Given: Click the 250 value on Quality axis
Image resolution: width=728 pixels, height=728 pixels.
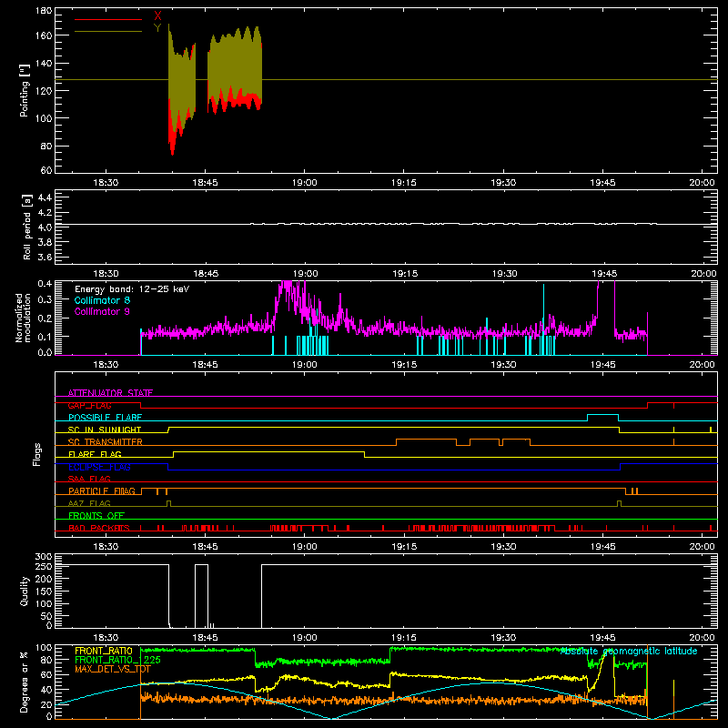Looking at the screenshot, I should tap(44, 567).
